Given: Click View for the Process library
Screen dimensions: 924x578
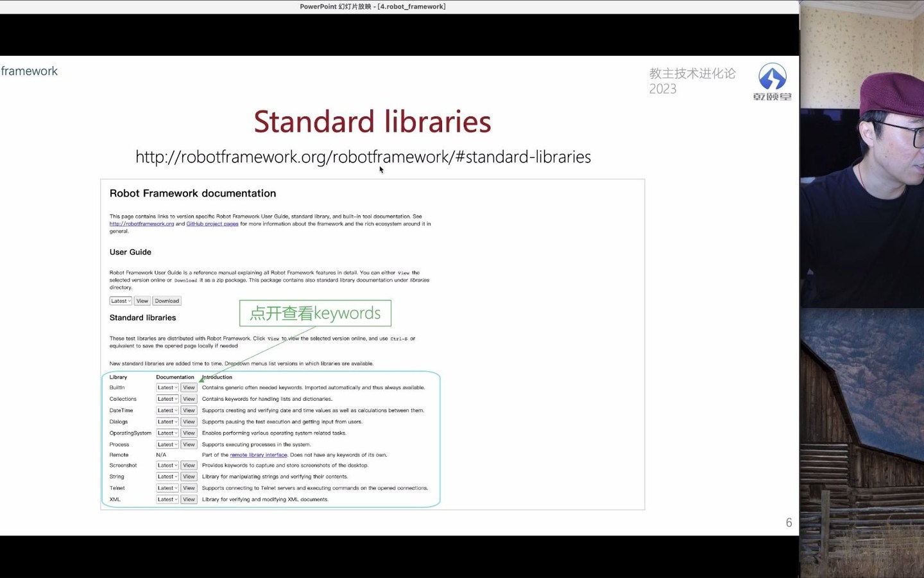Looking at the screenshot, I should (x=189, y=444).
